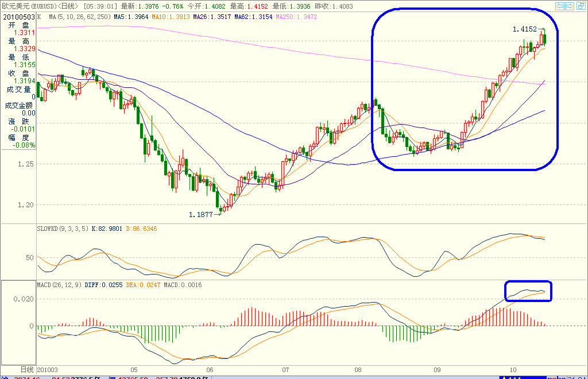Click the 08 month axis label
The image size is (588, 379).
pyautogui.click(x=358, y=370)
